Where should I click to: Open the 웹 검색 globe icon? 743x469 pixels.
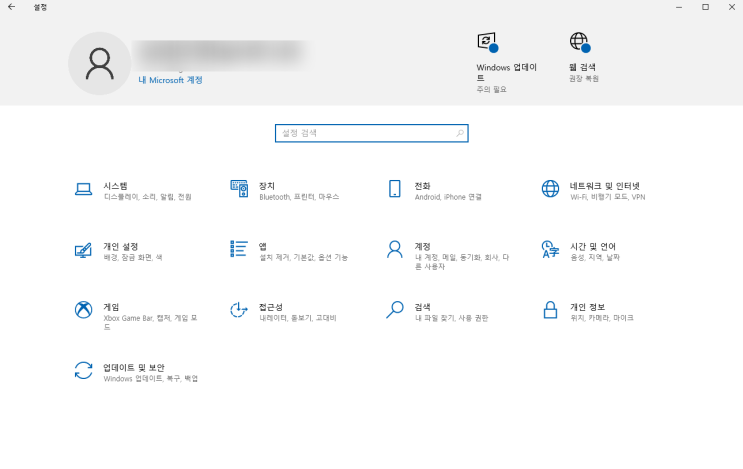(580, 42)
